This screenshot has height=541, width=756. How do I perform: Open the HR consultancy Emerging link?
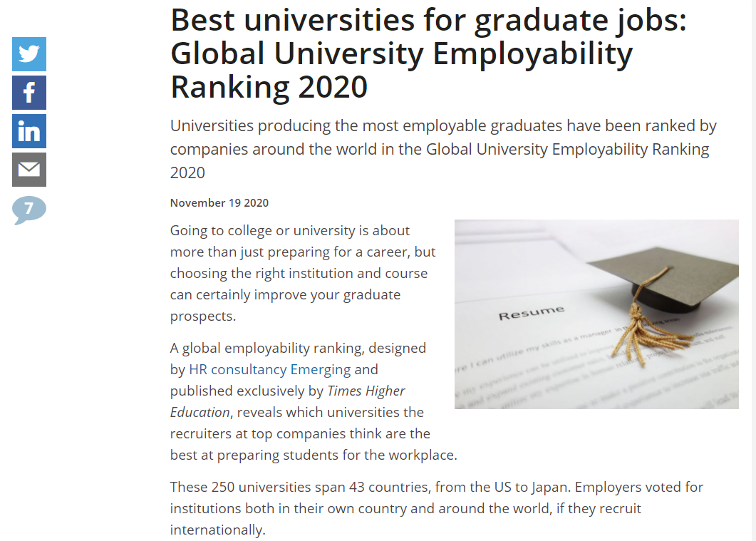point(269,369)
